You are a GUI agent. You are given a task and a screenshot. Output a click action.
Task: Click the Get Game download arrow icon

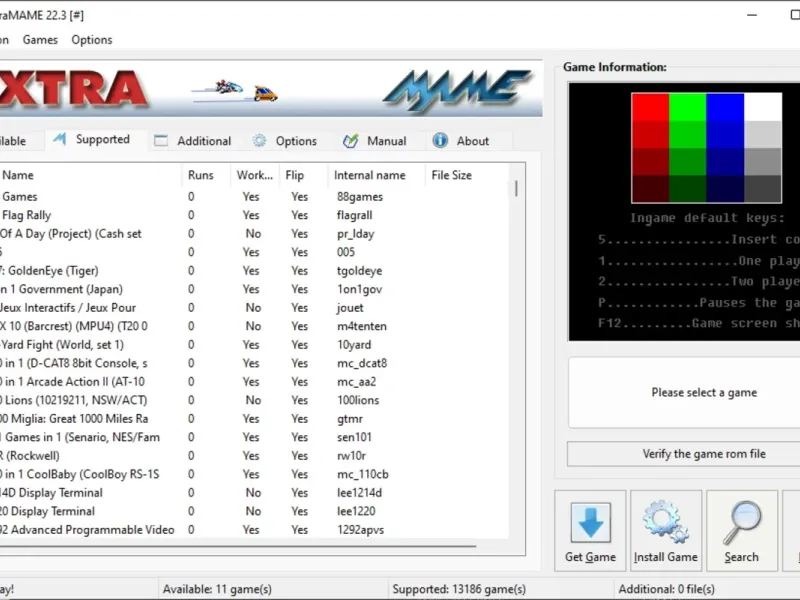tap(590, 522)
